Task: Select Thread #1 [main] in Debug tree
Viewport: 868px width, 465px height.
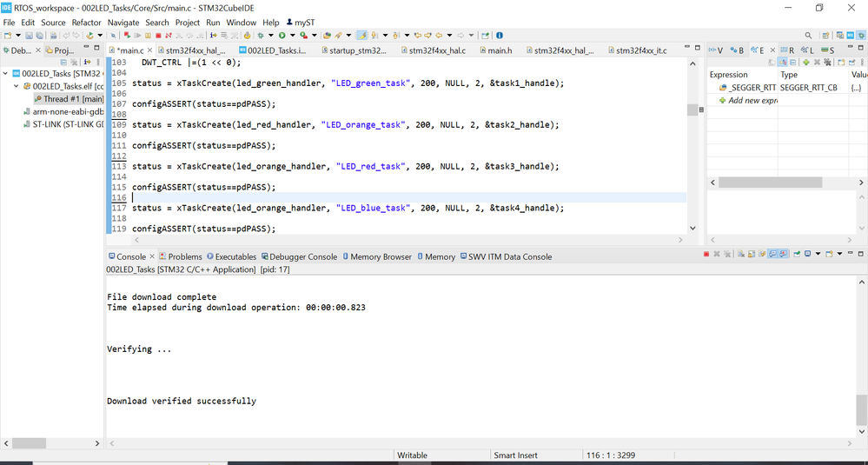Action: (x=69, y=99)
